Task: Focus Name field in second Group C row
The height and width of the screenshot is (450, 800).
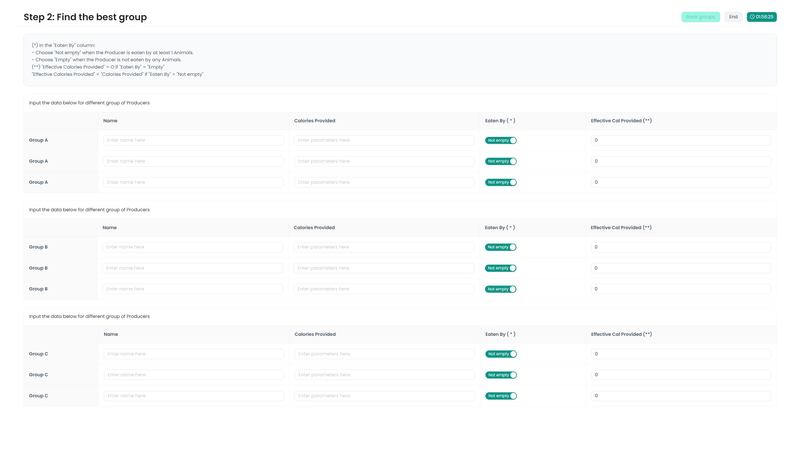Action: click(x=194, y=374)
